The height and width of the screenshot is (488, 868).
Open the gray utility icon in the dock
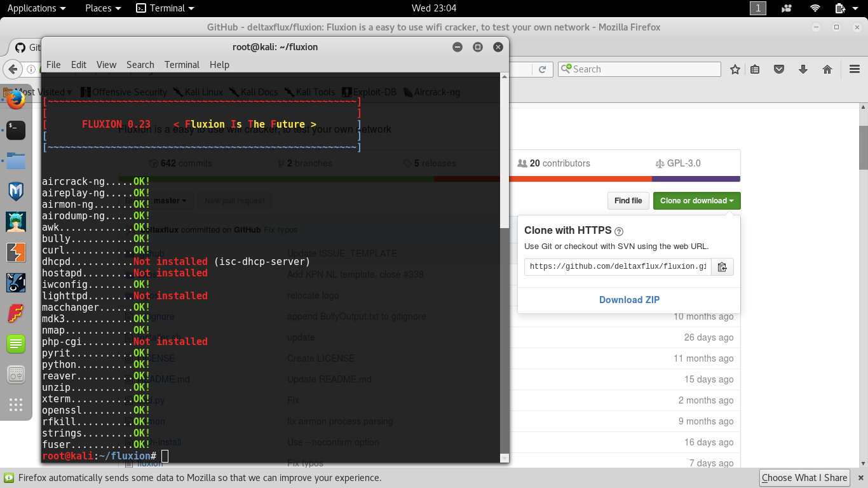pos(16,374)
